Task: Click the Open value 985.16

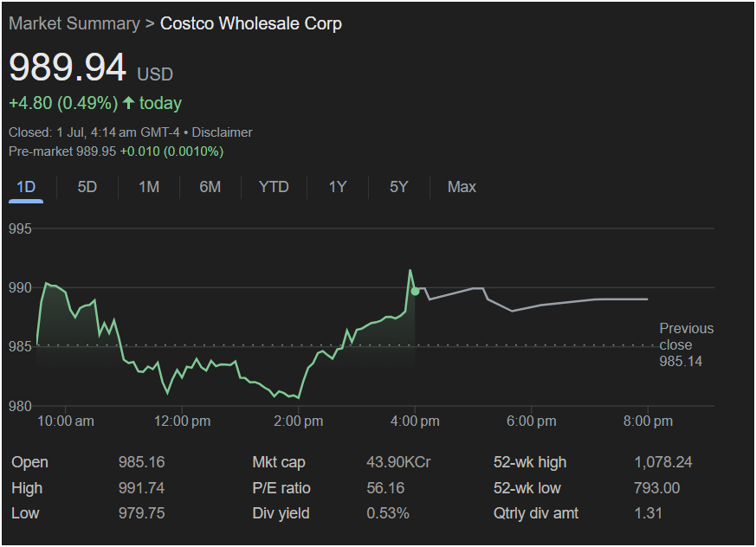Action: 142,462
